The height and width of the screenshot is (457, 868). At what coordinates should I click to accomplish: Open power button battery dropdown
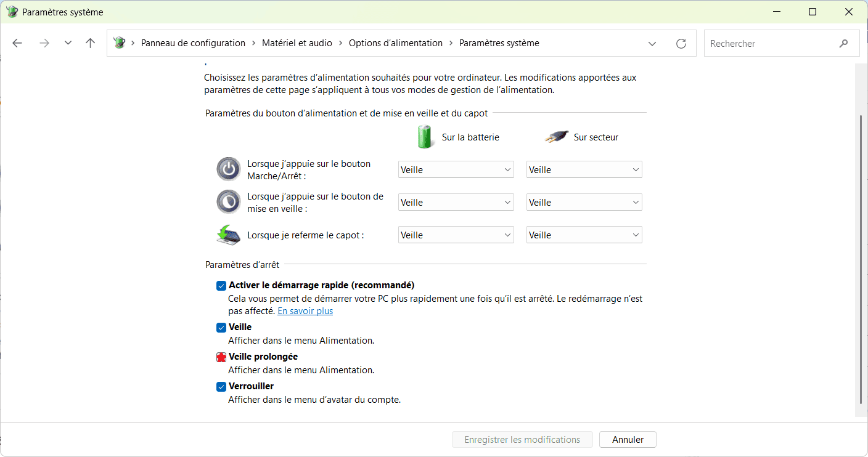click(x=456, y=169)
